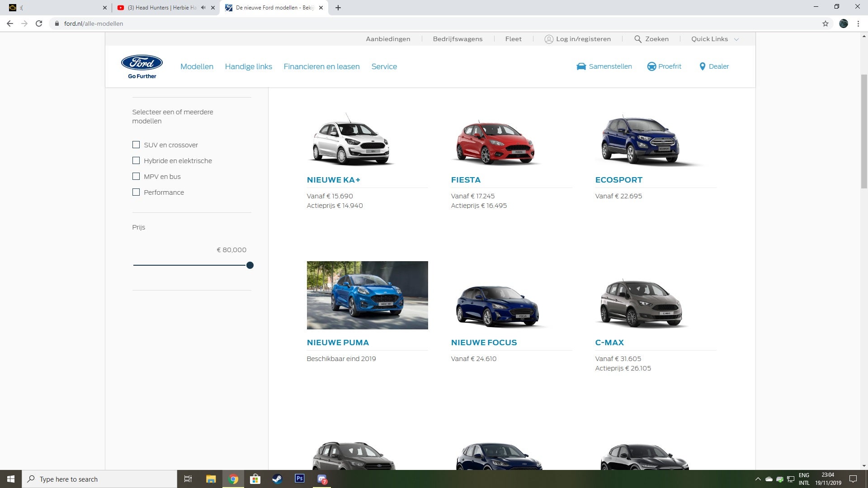868x488 pixels.
Task: Reload the page in Chrome
Action: click(39, 23)
